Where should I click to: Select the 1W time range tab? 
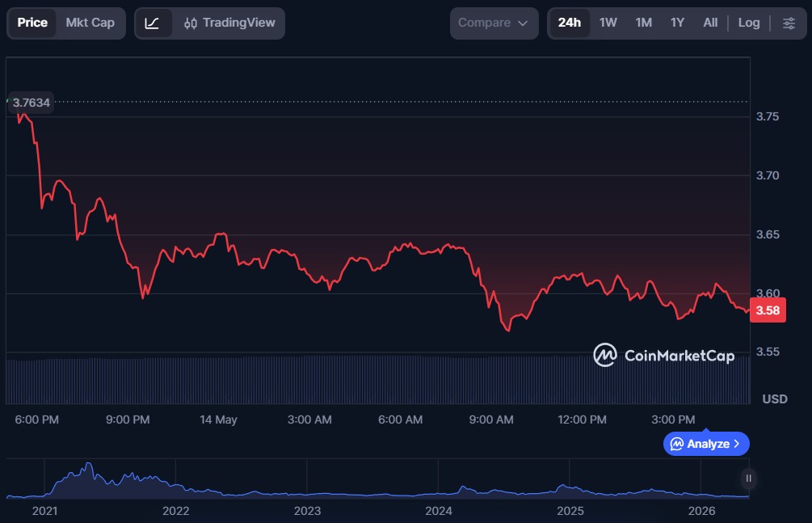click(608, 23)
